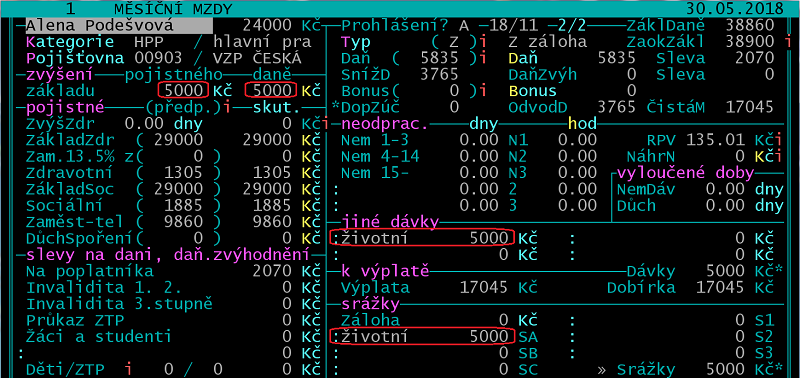Image resolution: width=800 pixels, height=378 pixels.
Task: Click the red info marker after ZaokZákl 38900
Action: coord(789,41)
